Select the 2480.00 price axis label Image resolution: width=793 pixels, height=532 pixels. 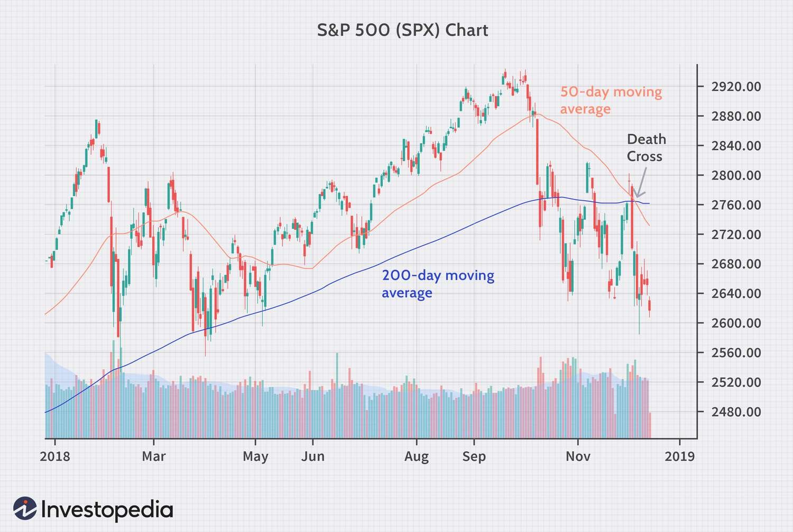click(736, 412)
